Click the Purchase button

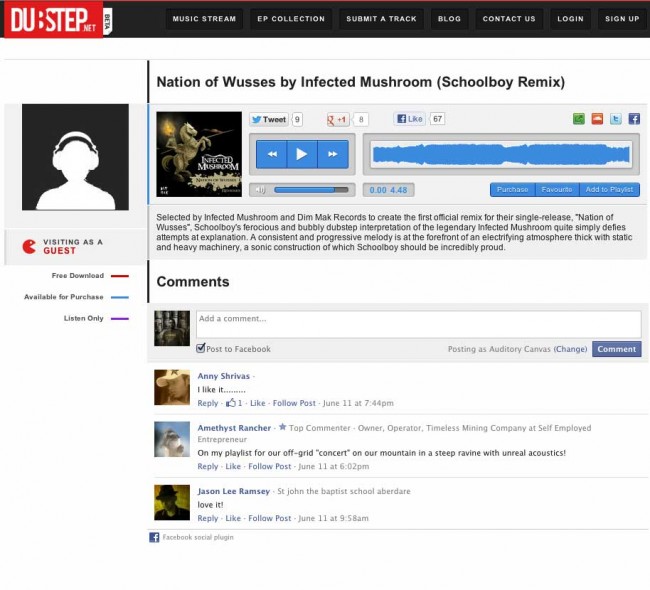tap(512, 189)
